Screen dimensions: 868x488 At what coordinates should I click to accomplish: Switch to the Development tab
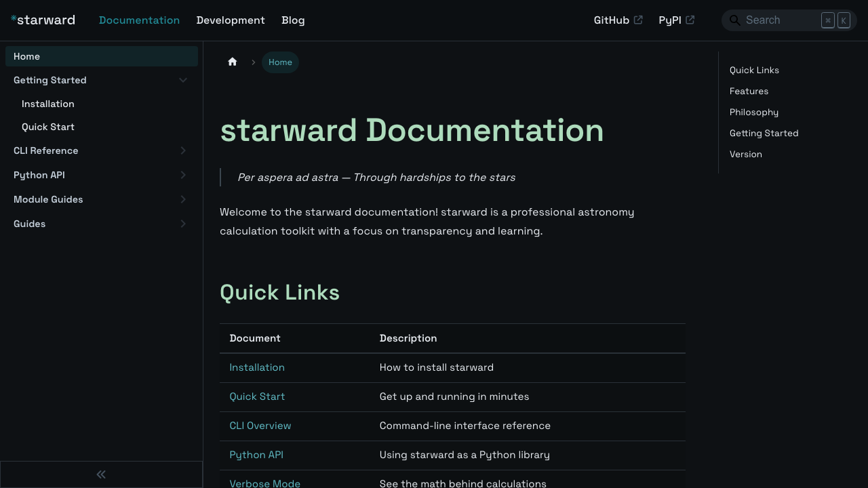pyautogui.click(x=231, y=20)
